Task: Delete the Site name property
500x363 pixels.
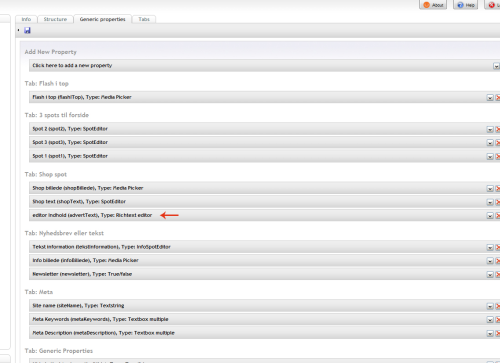Action: (x=498, y=306)
